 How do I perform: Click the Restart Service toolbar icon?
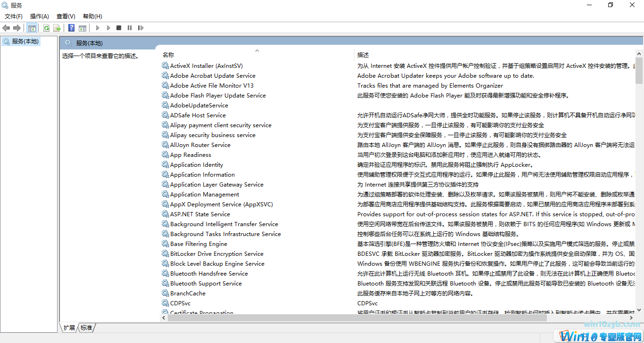[140, 28]
